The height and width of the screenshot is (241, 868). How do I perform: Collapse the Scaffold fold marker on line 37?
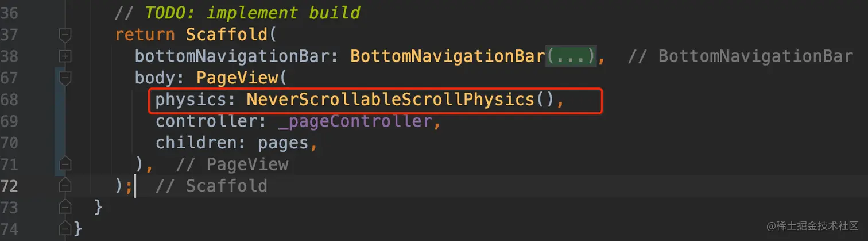coord(65,35)
